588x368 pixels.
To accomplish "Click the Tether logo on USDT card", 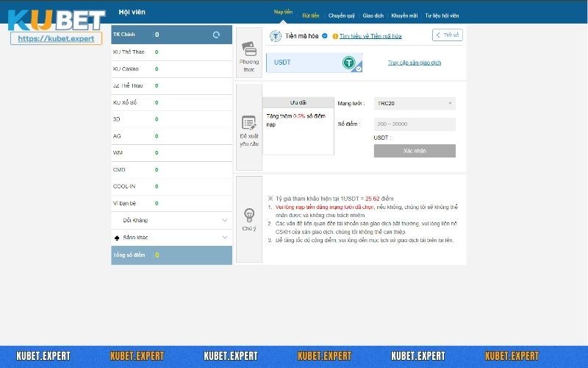I will click(x=350, y=63).
